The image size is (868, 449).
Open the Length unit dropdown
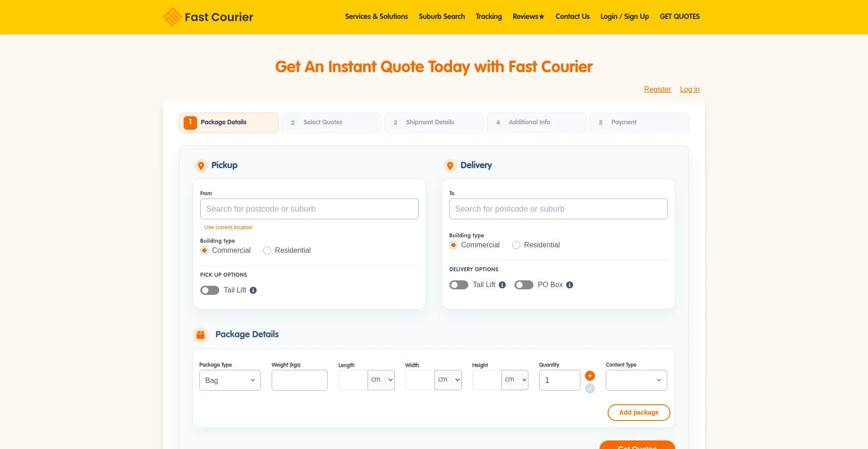pos(381,380)
